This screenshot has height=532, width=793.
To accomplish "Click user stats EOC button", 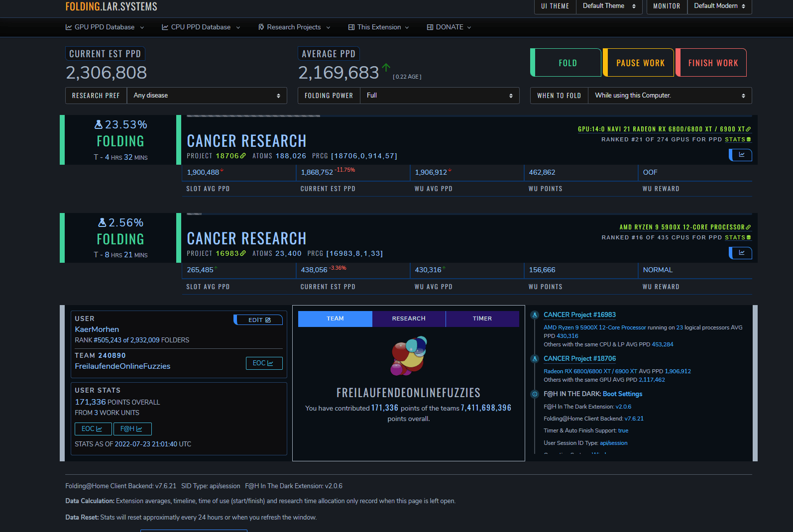I will click(93, 429).
